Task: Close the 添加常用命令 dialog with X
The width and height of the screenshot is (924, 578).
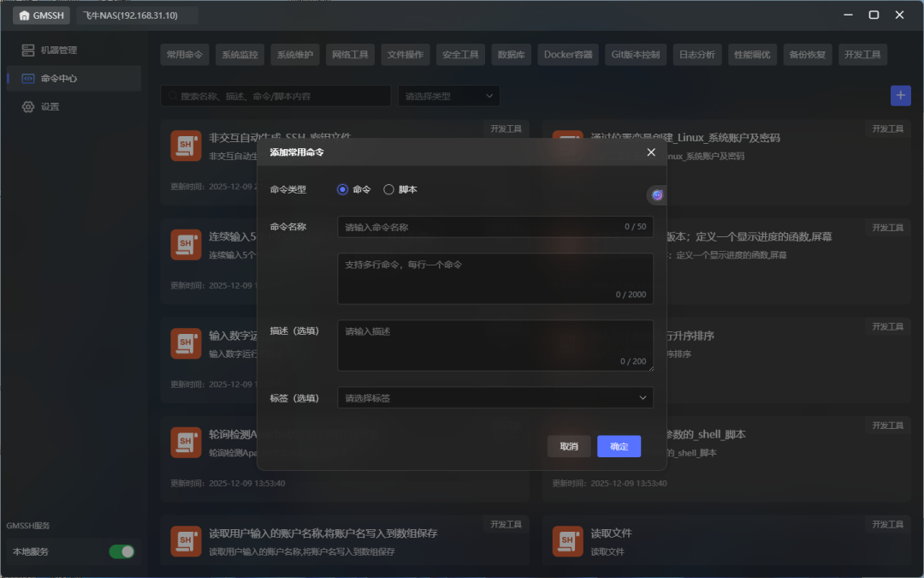Action: click(651, 152)
